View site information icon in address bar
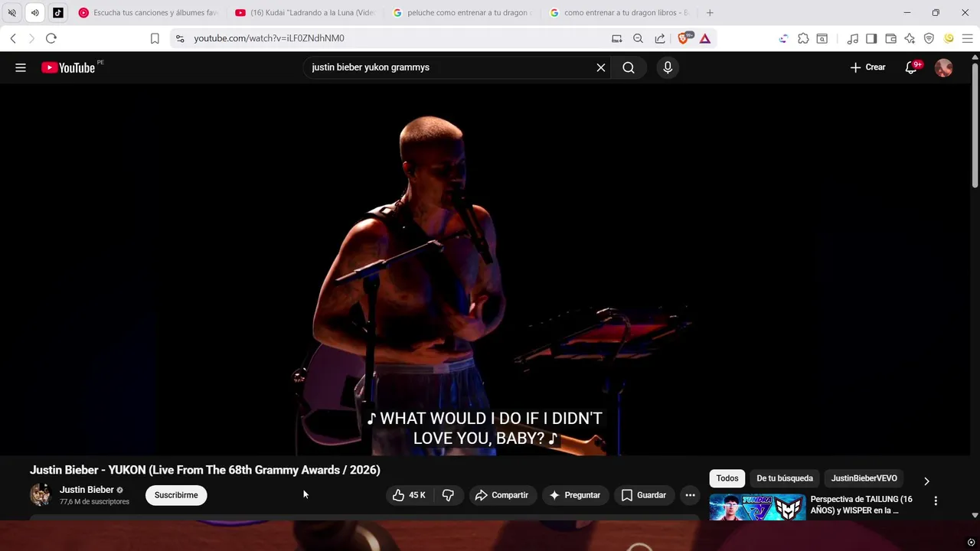The image size is (980, 551). pos(180,38)
